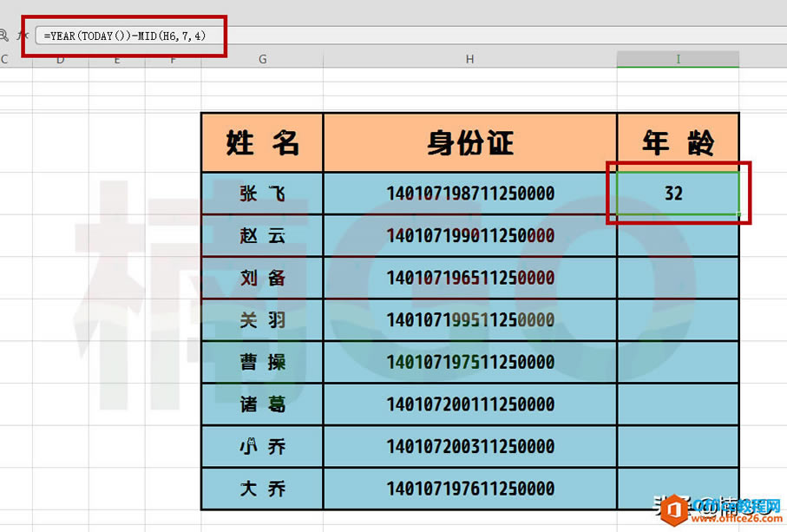Select the 身份证 header cell
The image size is (787, 532).
(x=469, y=142)
